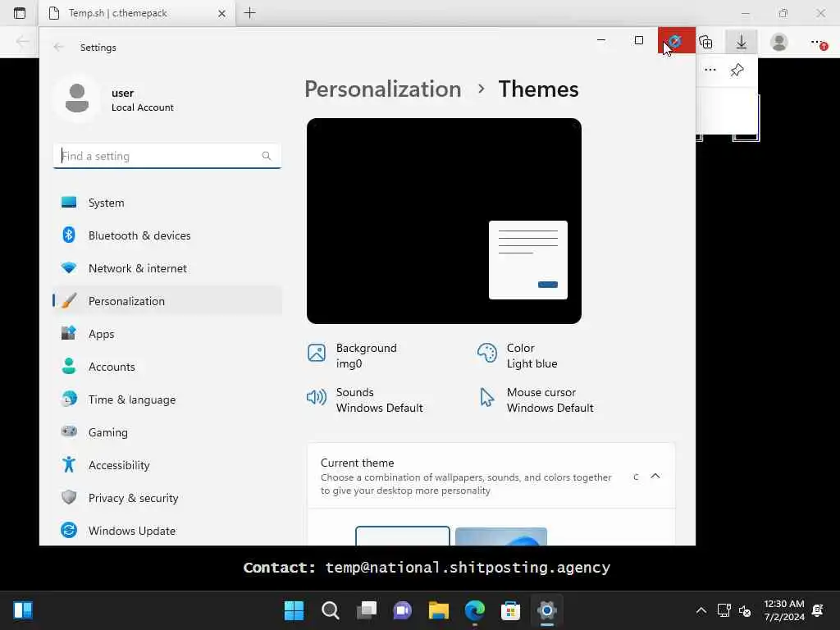Click the Privacy shield icon
The image size is (840, 630).
(69, 497)
